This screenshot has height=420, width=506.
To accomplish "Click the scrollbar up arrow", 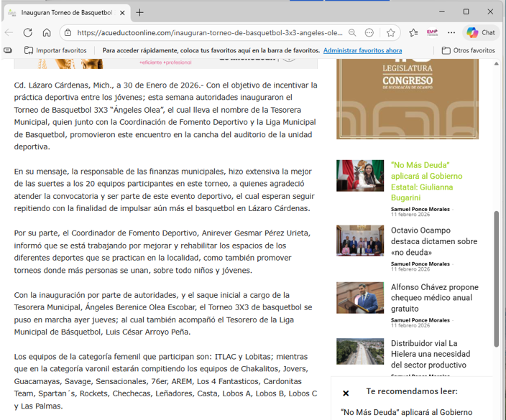I will pos(497,64).
